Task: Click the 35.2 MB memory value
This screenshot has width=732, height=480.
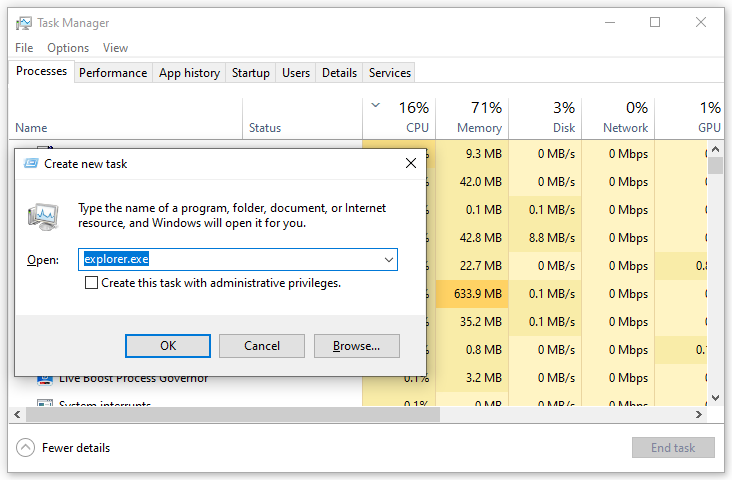Action: [x=481, y=322]
